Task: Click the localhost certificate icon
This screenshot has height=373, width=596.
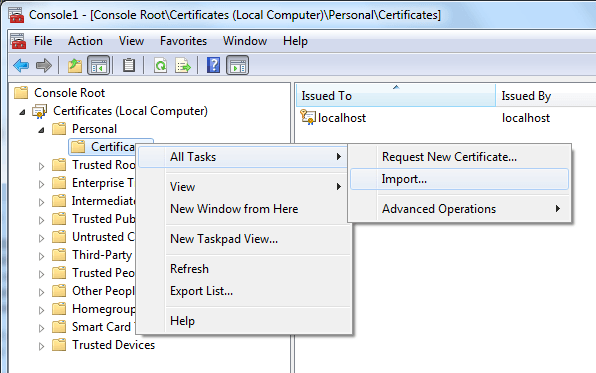Action: pyautogui.click(x=308, y=117)
